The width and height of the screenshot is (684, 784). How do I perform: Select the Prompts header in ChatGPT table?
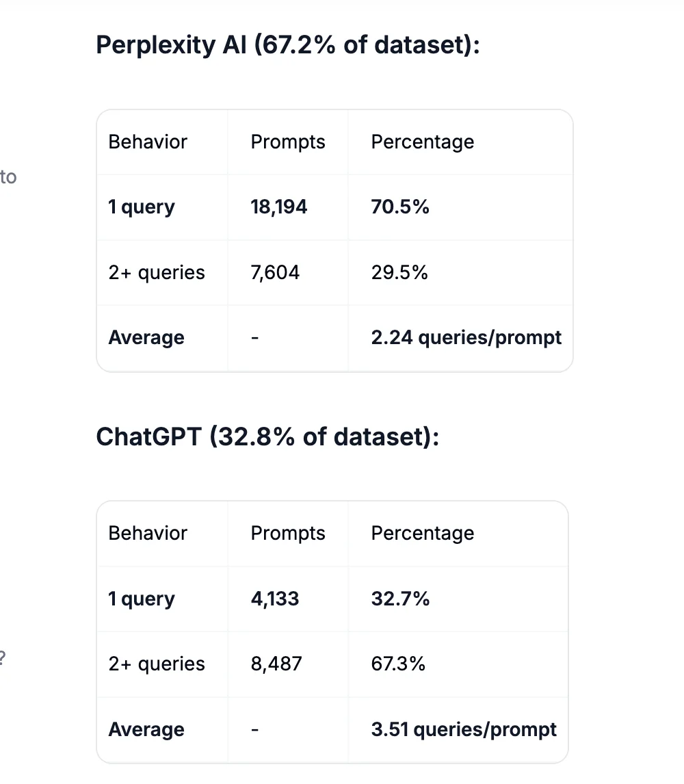(288, 534)
